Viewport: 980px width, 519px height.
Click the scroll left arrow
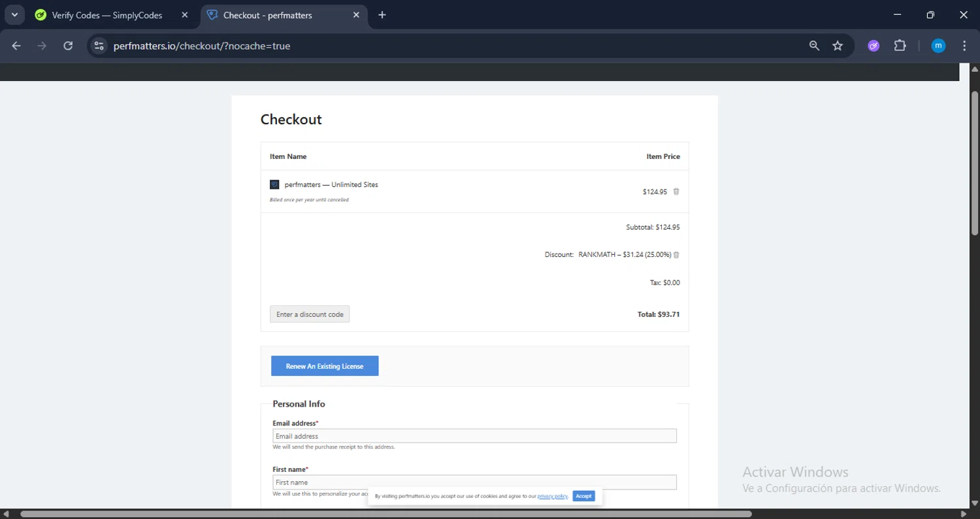coord(6,514)
